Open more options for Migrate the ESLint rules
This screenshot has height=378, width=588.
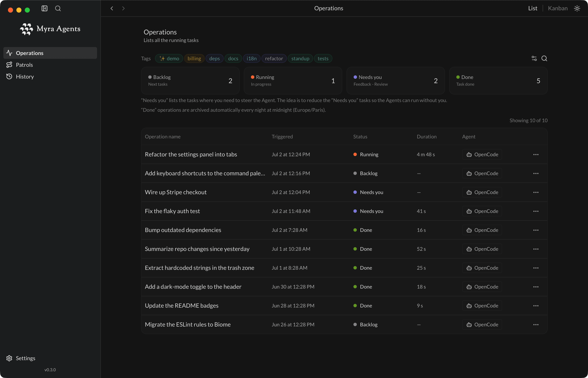536,324
